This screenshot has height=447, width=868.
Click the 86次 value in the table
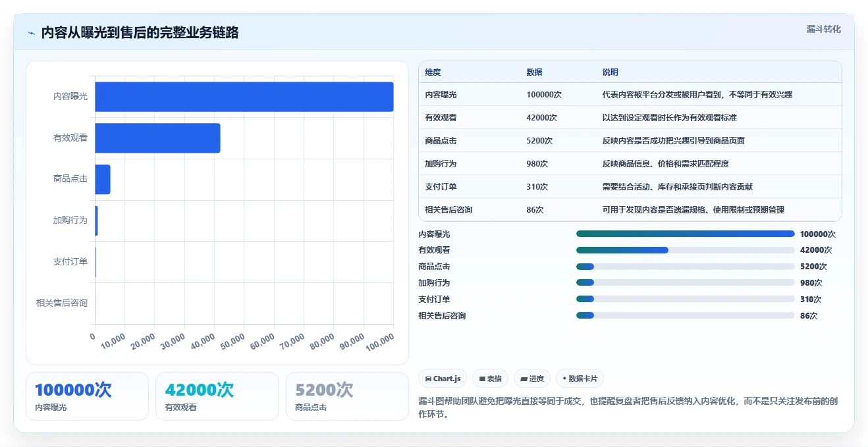click(535, 210)
